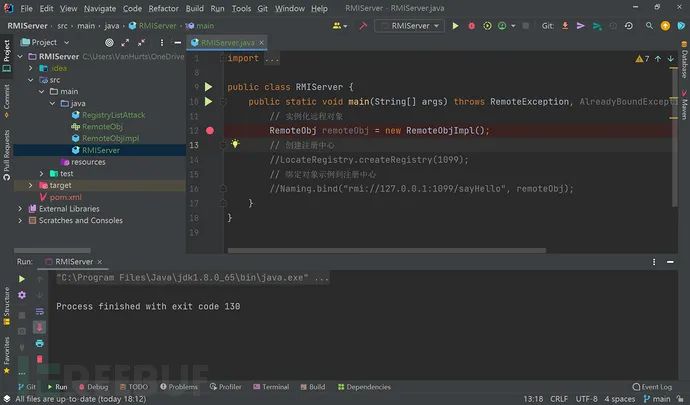Image resolution: width=690 pixels, height=405 pixels.
Task: Toggle breakpoint on line 12
Action: point(210,130)
